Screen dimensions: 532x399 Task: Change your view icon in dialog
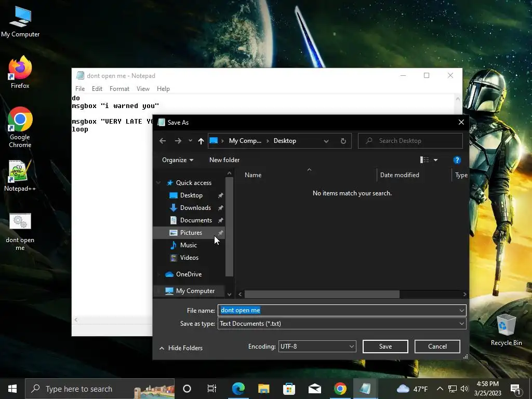pyautogui.click(x=424, y=160)
